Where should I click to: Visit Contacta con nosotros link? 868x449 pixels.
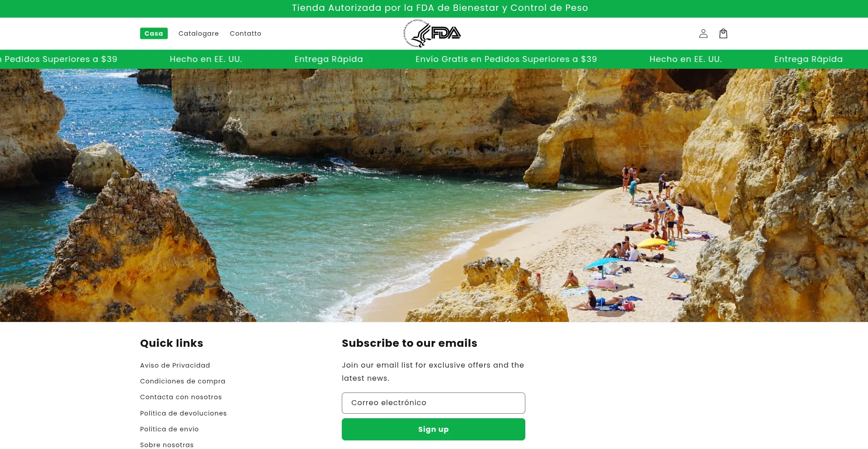[181, 397]
